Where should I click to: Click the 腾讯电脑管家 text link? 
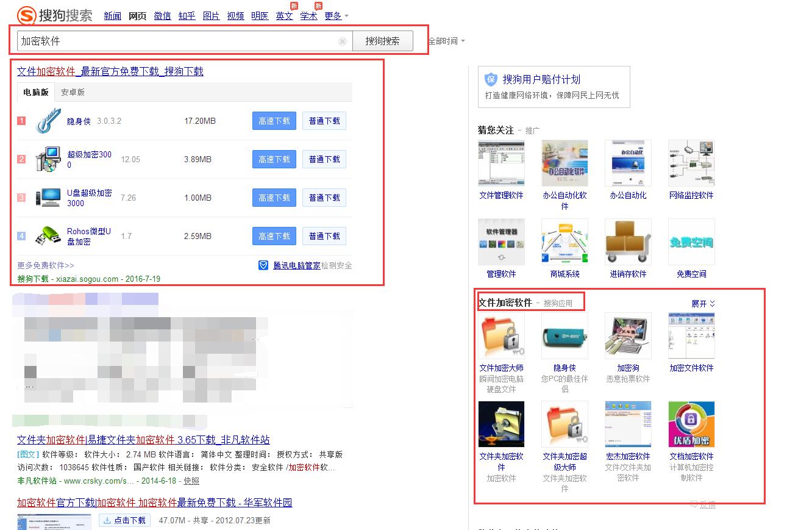pyautogui.click(x=297, y=265)
